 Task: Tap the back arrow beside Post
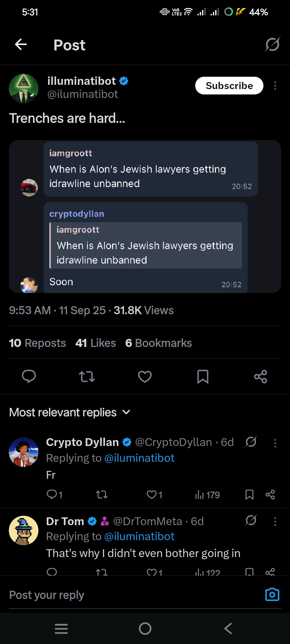(21, 45)
